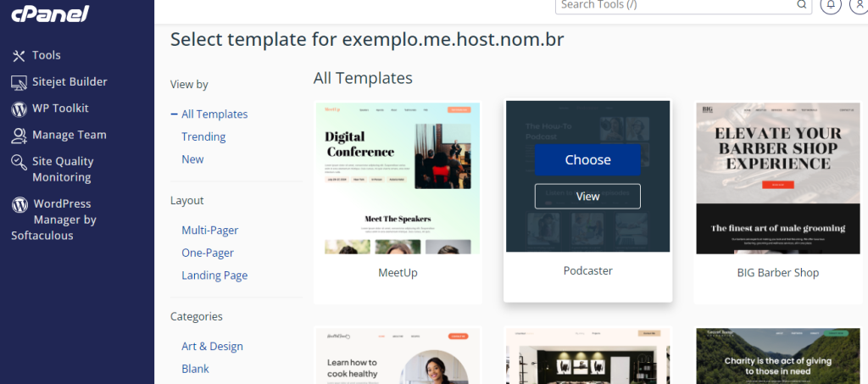Click the Sitejet Builder monitor icon
This screenshot has width=868, height=384.
click(19, 82)
